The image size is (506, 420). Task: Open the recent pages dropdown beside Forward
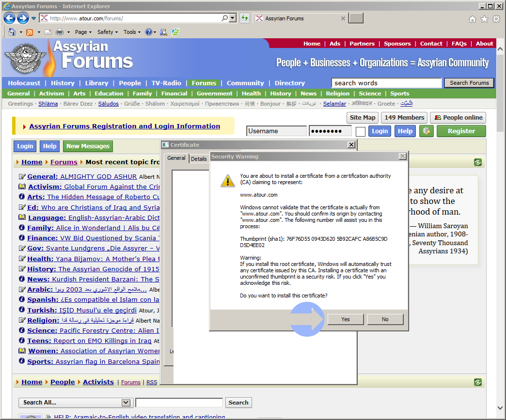33,18
